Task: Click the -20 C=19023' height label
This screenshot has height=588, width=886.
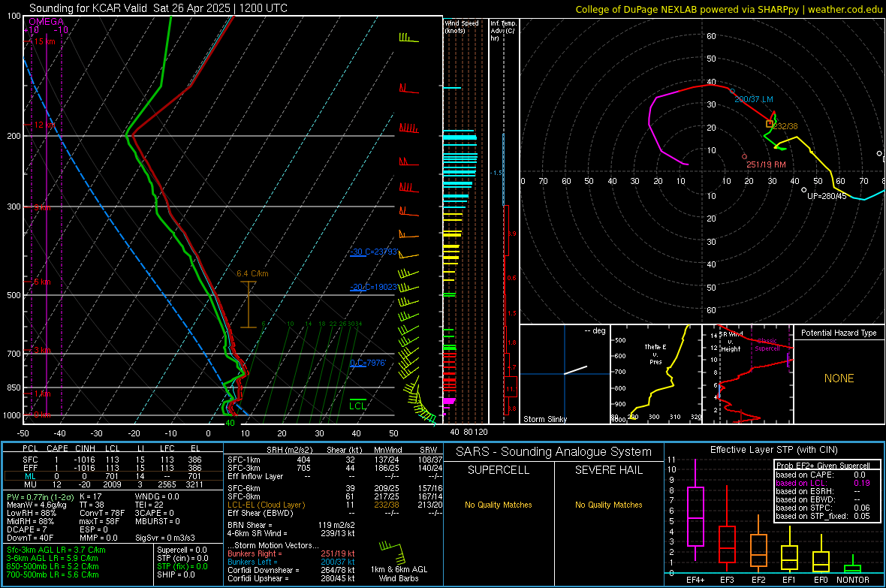Action: (373, 287)
